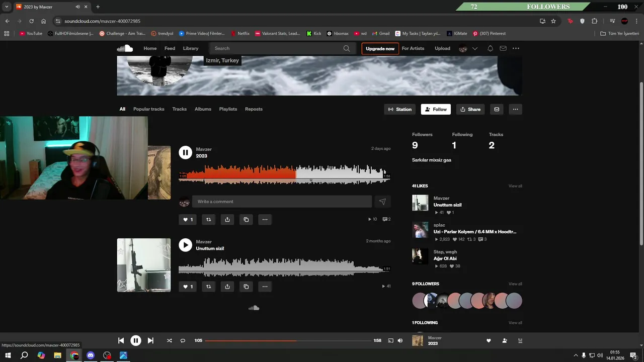644x362 pixels.
Task: Copy link of track 2023
Action: click(x=246, y=219)
